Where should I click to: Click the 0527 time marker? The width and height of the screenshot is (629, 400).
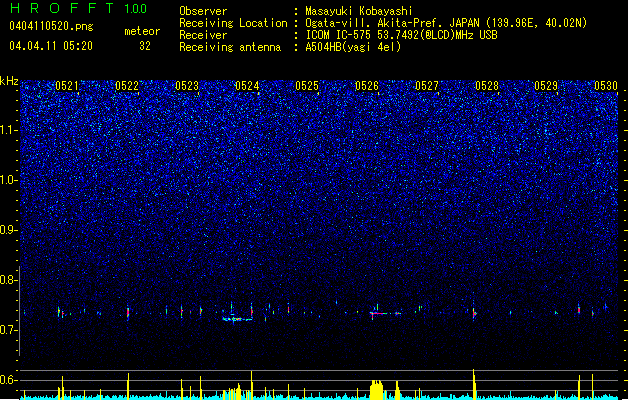(427, 86)
